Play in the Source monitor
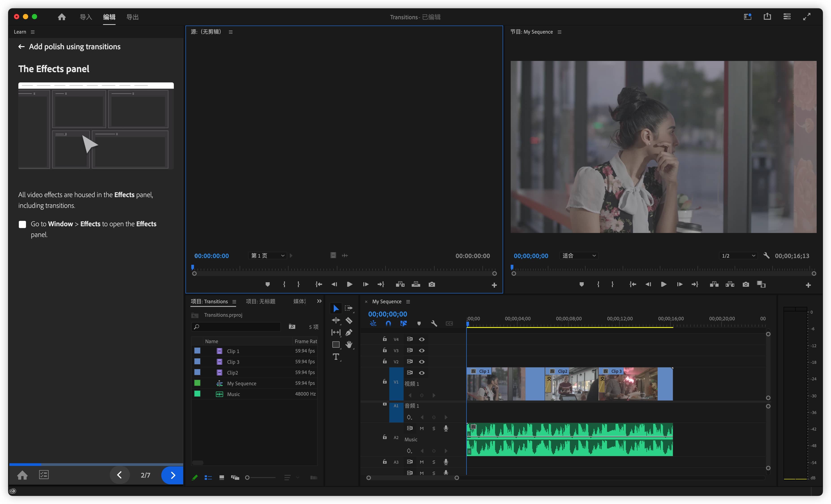Viewport: 831px width, 504px height. coord(349,284)
